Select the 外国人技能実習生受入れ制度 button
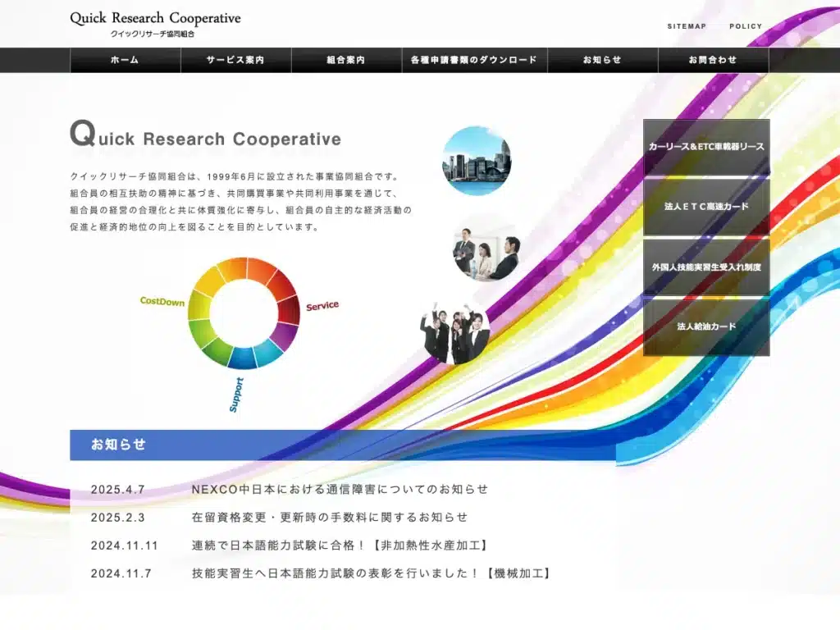The image size is (840, 630). click(706, 267)
